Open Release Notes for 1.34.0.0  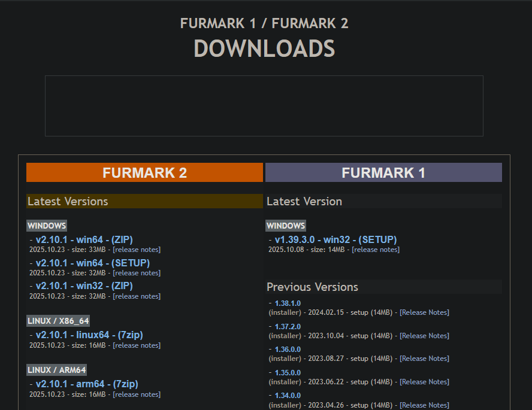(424, 405)
